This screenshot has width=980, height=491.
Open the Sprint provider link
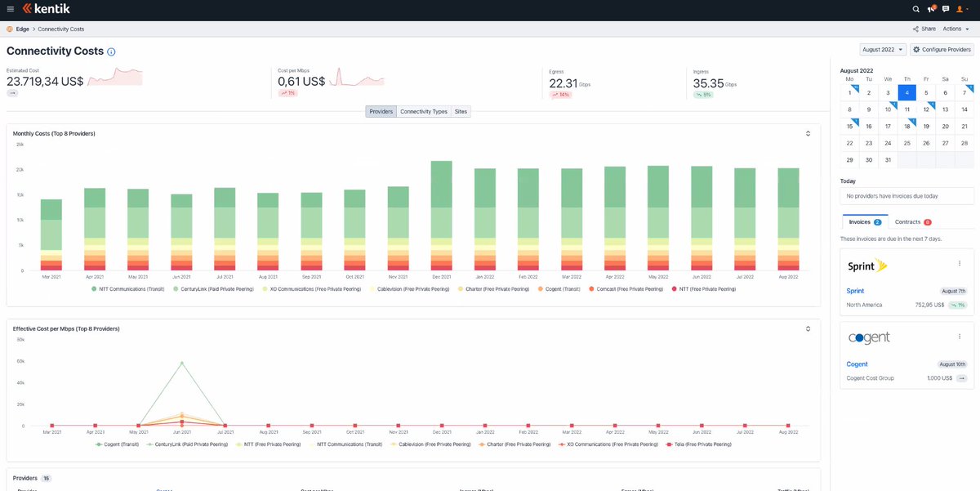(x=855, y=291)
